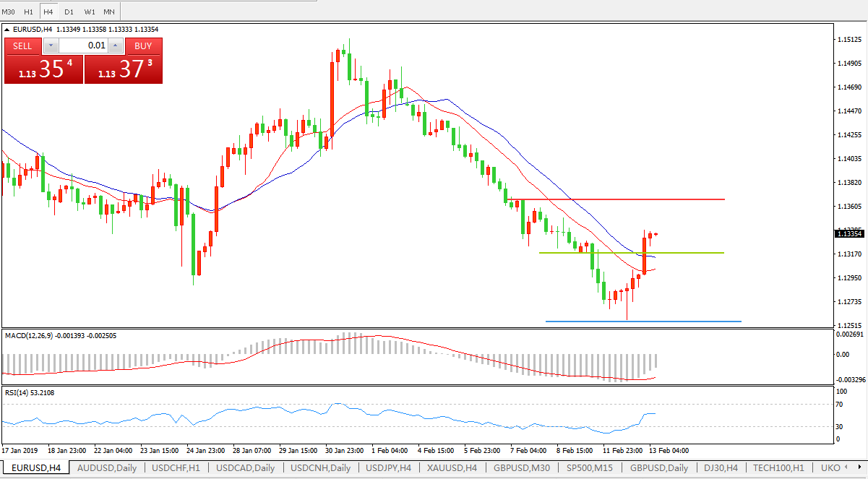Click the 0.01 volume input field
This screenshot has width=868, height=479.
click(x=83, y=46)
